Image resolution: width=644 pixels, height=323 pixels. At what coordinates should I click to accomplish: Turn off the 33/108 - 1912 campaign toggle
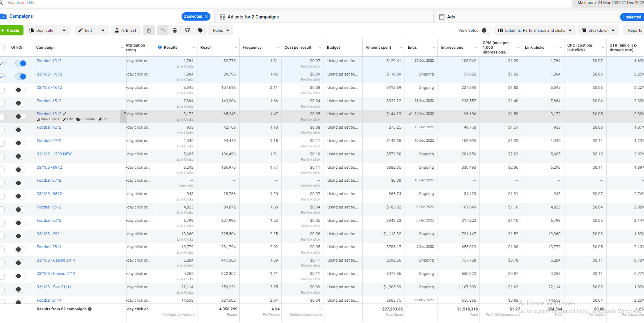click(21, 77)
